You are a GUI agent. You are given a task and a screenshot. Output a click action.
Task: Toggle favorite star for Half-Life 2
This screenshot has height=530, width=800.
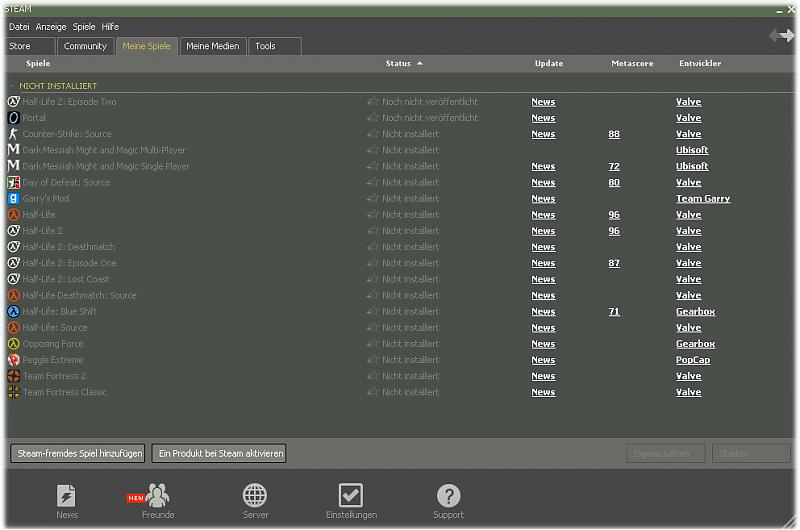(x=373, y=231)
